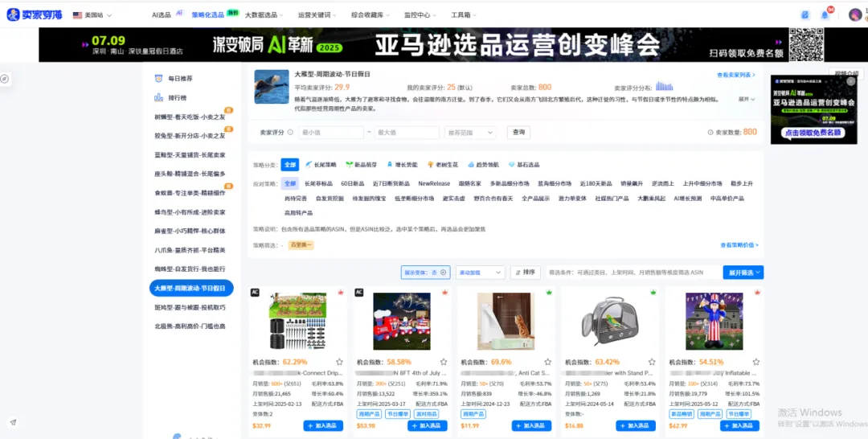Select 基石选品 strategy category
The image size is (868, 439).
[524, 164]
